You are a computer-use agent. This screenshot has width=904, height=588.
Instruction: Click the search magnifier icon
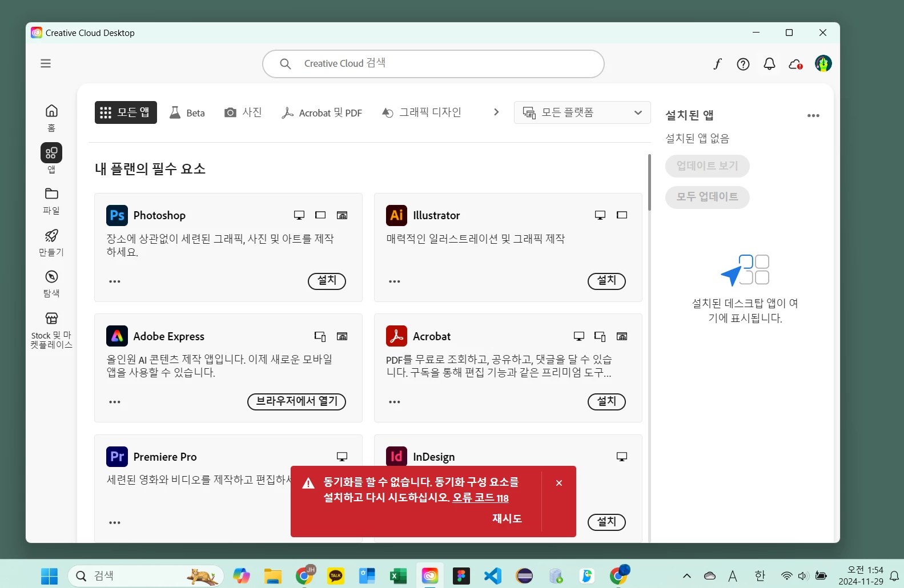click(286, 63)
